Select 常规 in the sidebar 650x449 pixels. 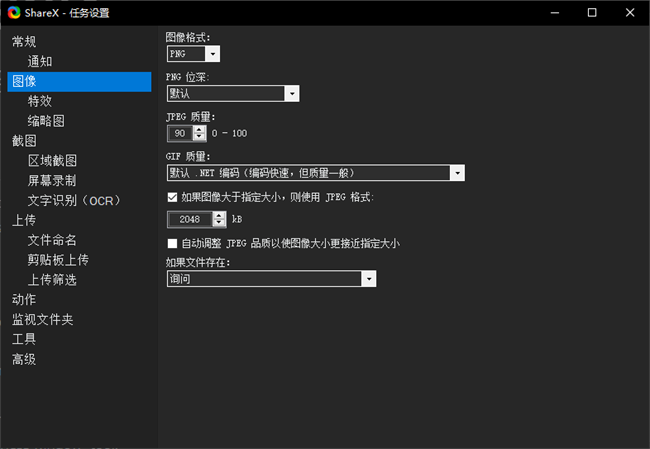point(24,41)
